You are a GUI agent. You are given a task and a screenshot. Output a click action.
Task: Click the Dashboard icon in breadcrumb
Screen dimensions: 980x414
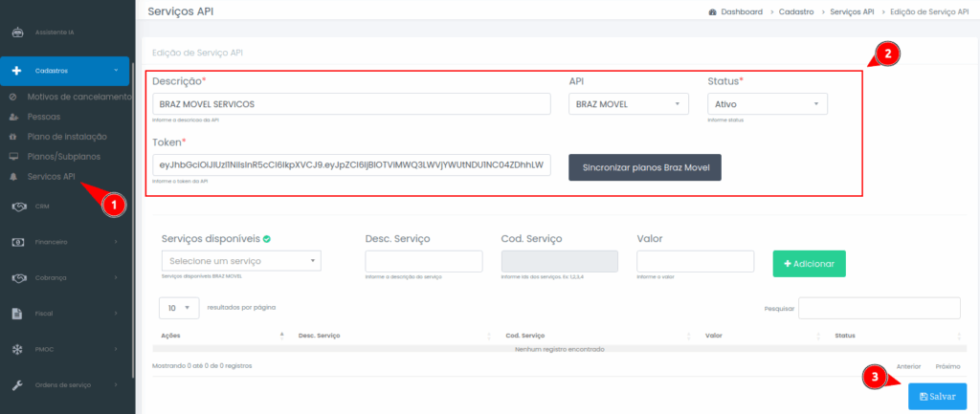[712, 11]
